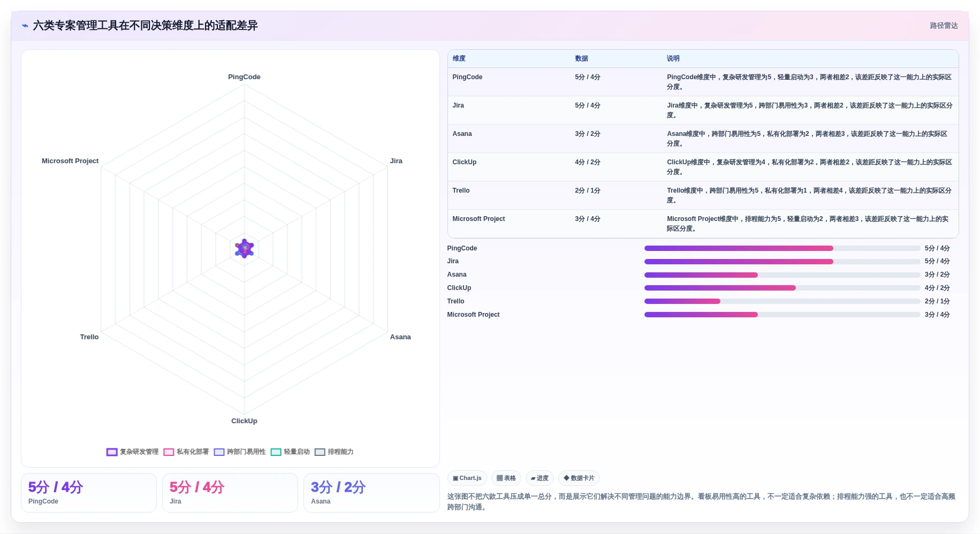Click the 路径雷达 label in header
The width and height of the screenshot is (980, 534).
point(944,26)
